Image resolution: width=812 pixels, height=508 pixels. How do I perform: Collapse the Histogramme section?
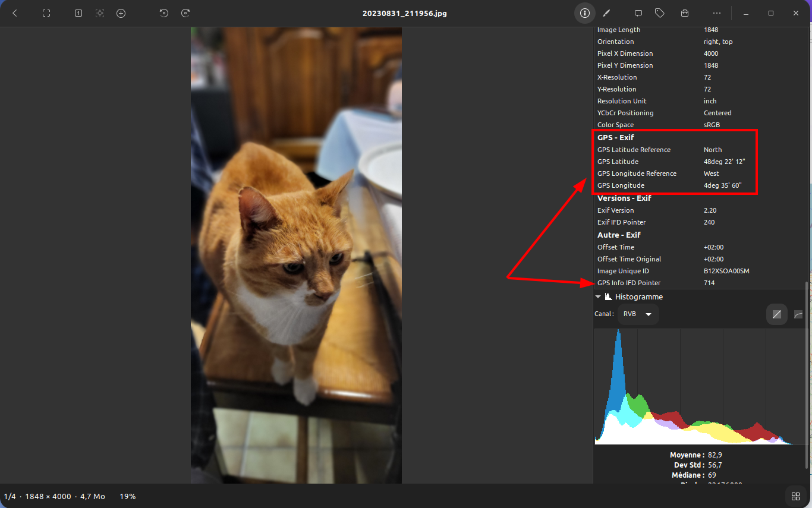click(598, 296)
